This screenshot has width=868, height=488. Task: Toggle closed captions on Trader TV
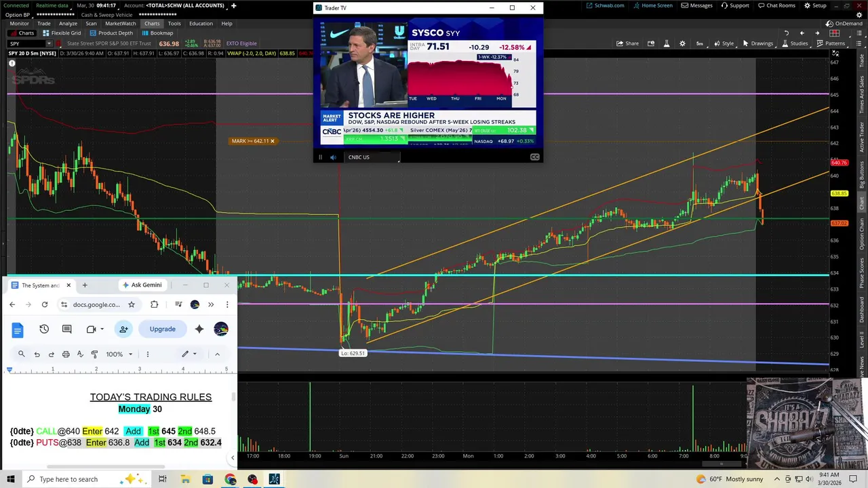click(535, 157)
